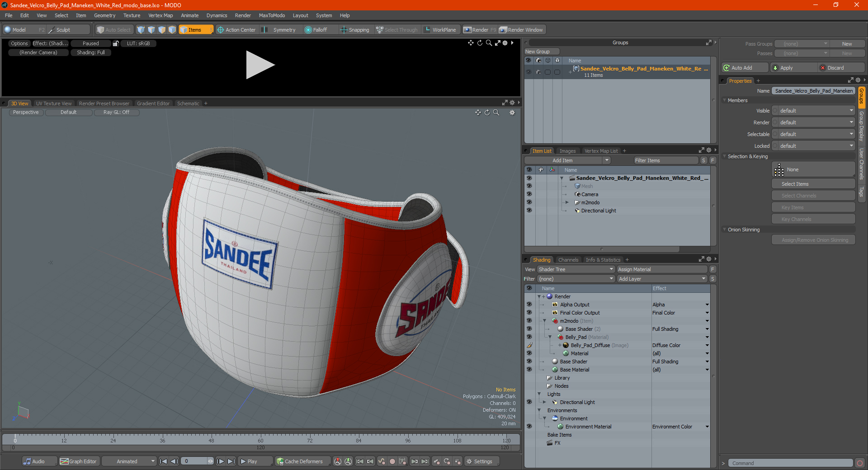Open the Add Item dropdown
Image resolution: width=868 pixels, height=470 pixels.
click(568, 160)
